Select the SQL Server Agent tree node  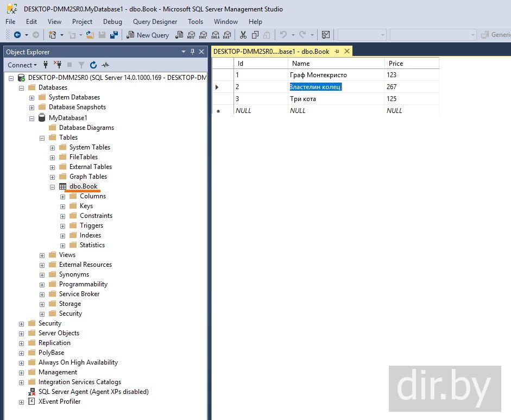tap(93, 392)
